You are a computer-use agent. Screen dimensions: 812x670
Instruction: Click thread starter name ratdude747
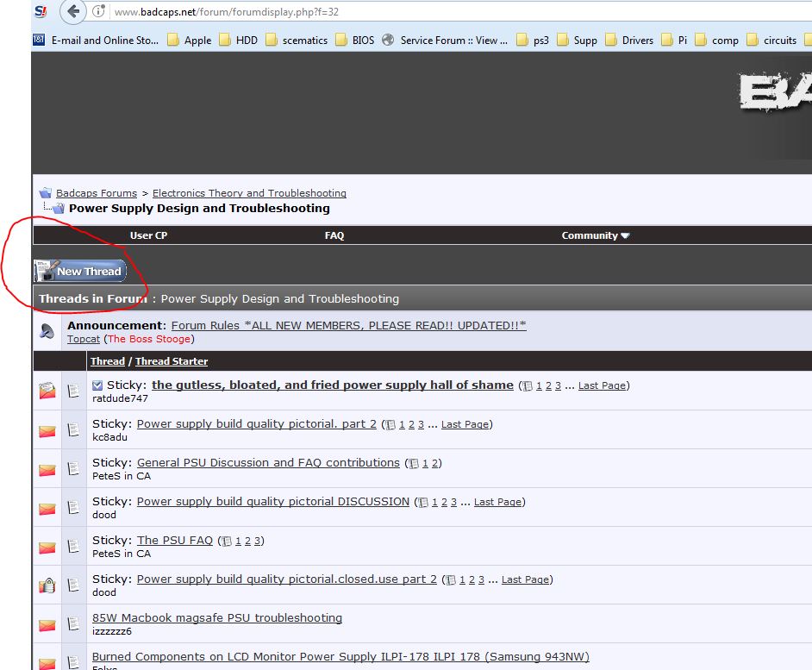[x=120, y=398]
